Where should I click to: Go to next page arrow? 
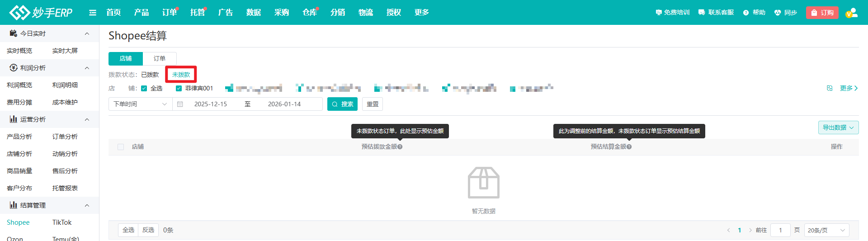pyautogui.click(x=750, y=230)
